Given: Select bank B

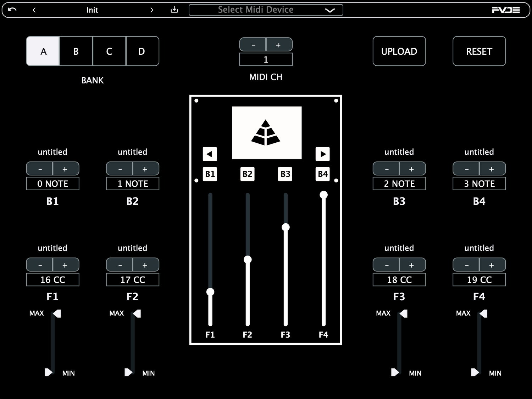Looking at the screenshot, I should coord(76,51).
